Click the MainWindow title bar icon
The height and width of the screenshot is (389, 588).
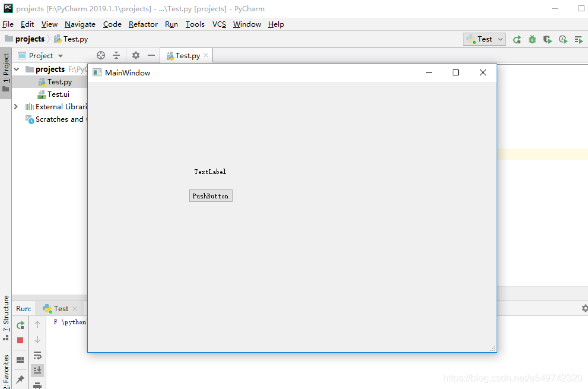97,72
